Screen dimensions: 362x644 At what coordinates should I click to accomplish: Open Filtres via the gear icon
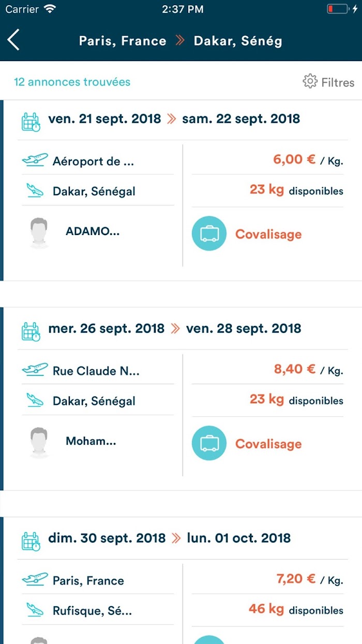310,82
